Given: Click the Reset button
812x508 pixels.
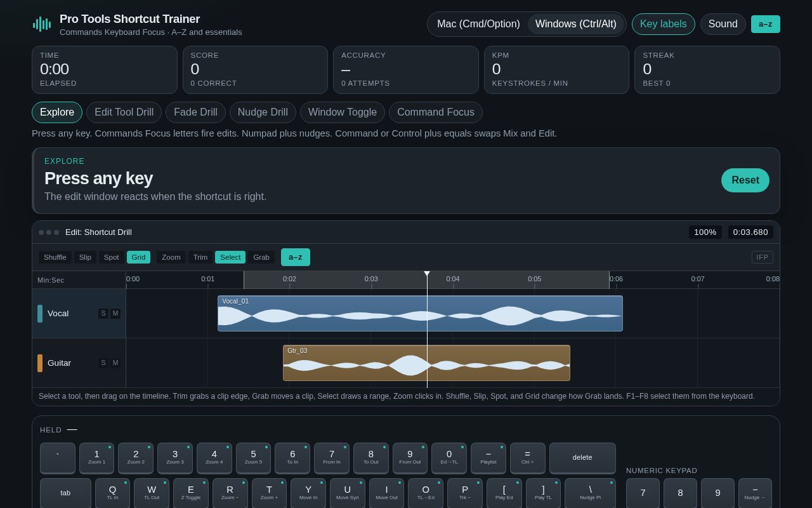Looking at the screenshot, I should [745, 180].
